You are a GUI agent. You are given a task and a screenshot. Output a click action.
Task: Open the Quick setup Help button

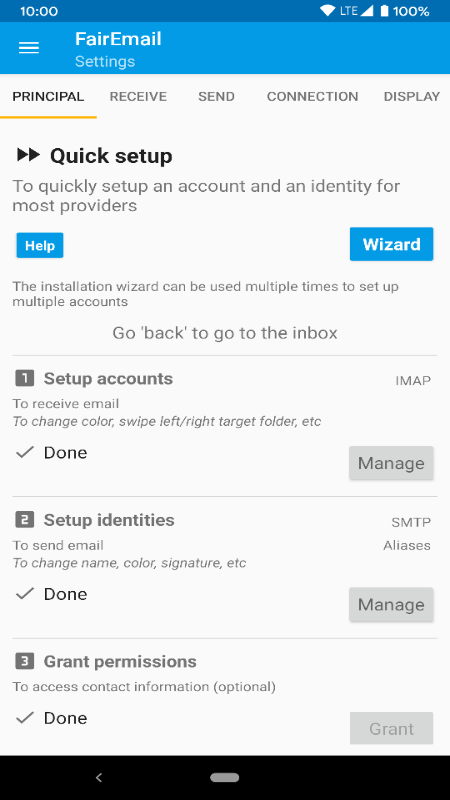tap(40, 245)
